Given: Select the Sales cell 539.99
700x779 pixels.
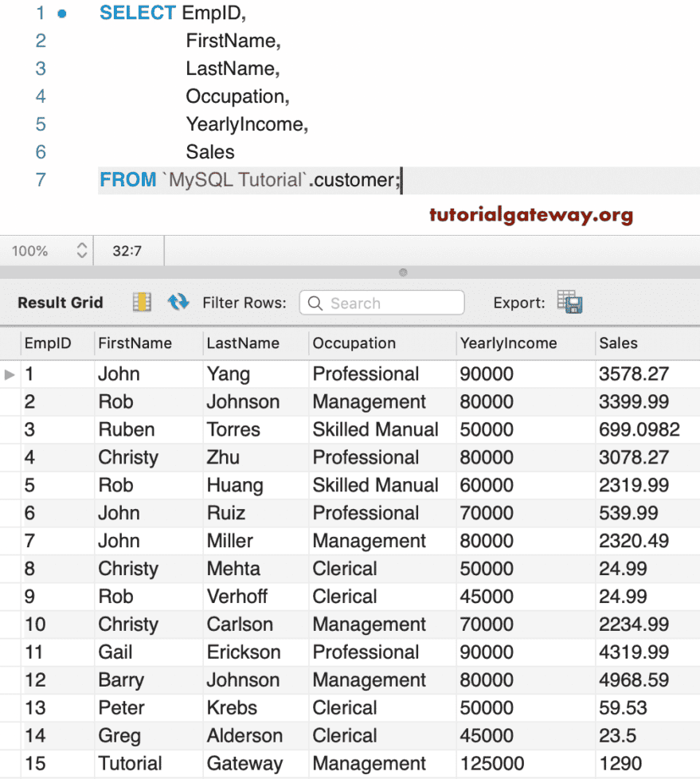Looking at the screenshot, I should [x=647, y=513].
